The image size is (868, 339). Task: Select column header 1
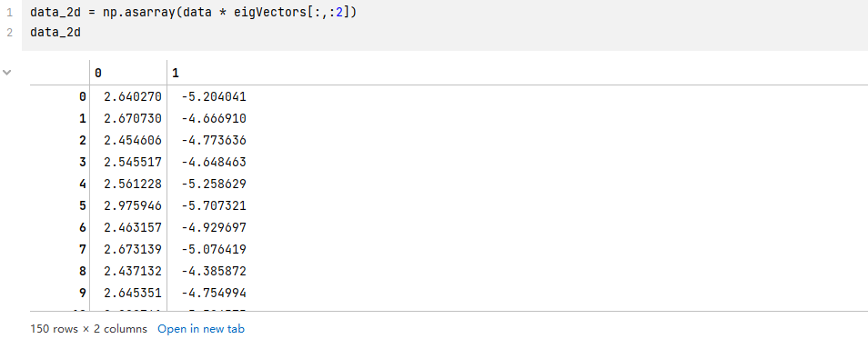[x=176, y=73]
